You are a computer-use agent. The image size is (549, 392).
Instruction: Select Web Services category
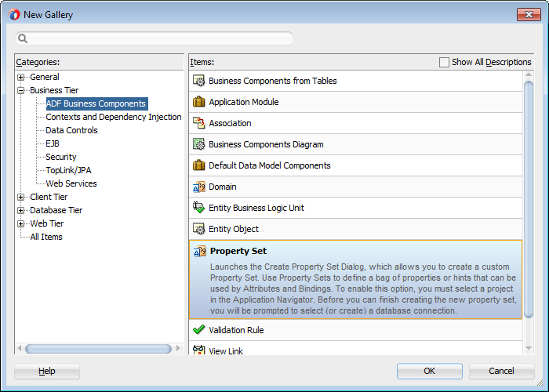click(x=71, y=183)
